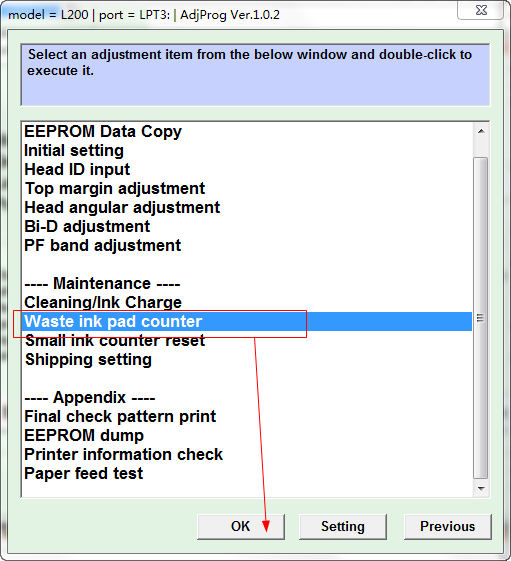
Task: Go back with the Previous button
Action: click(448, 527)
